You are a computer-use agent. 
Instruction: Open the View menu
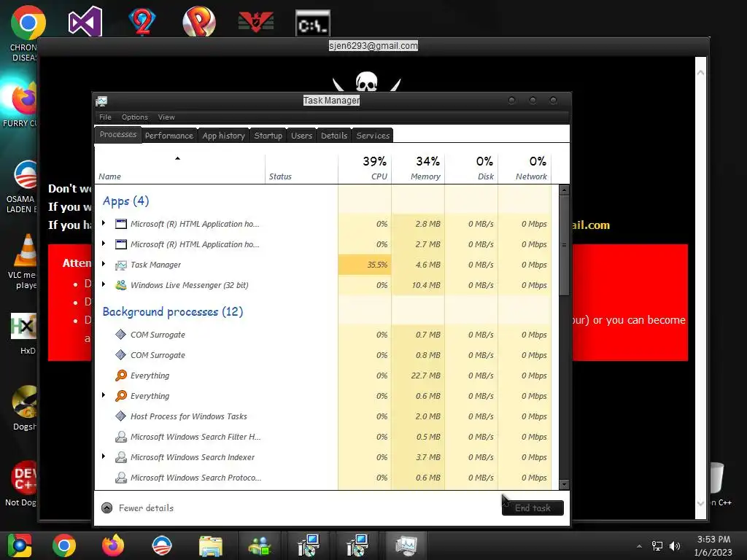[x=166, y=117]
